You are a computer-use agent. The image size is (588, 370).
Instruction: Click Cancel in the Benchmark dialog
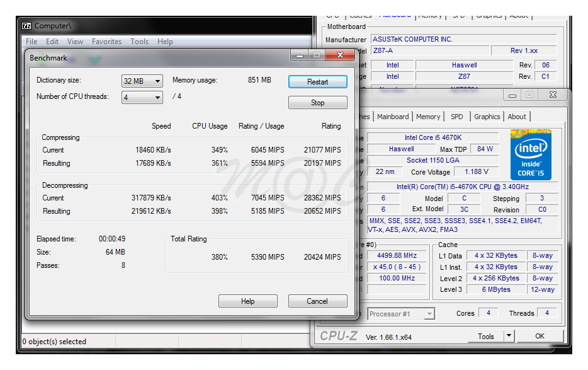317,301
